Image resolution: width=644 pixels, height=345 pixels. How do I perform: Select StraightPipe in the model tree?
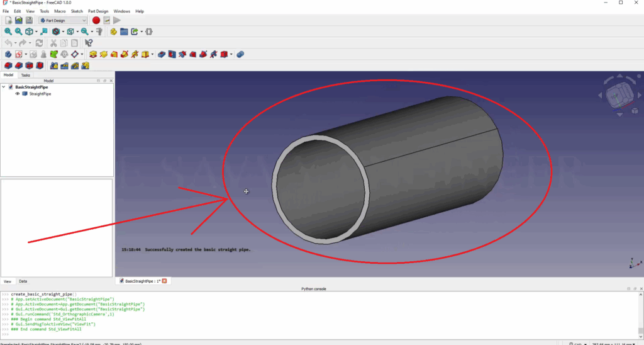tap(40, 94)
